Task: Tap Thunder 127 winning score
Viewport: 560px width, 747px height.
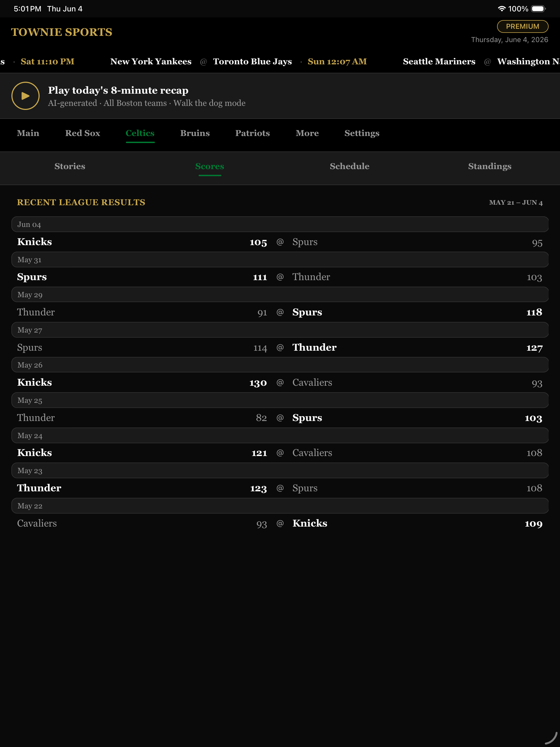Action: (x=534, y=347)
